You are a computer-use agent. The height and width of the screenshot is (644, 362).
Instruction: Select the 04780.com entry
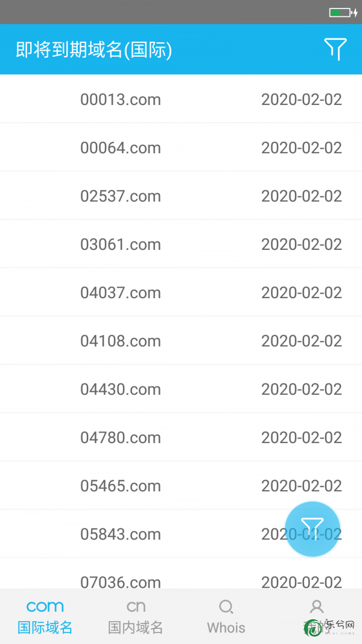[x=181, y=437]
